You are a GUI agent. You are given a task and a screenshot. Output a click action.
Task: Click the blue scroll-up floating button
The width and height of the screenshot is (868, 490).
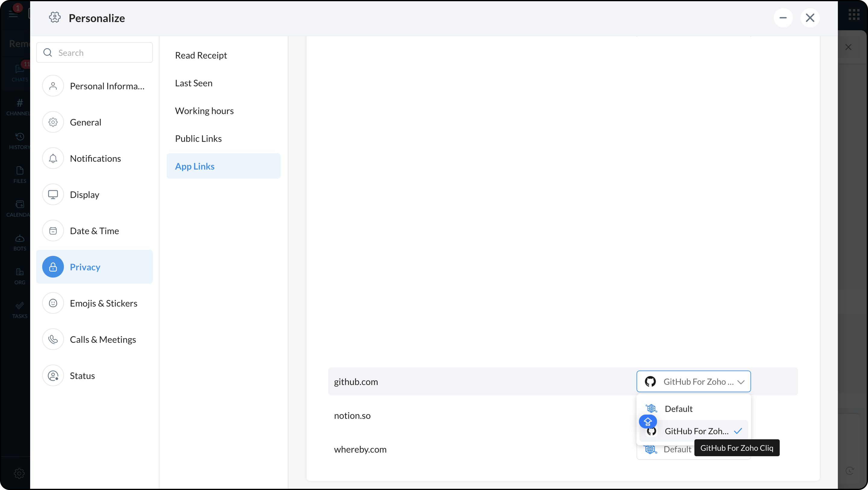[648, 421]
